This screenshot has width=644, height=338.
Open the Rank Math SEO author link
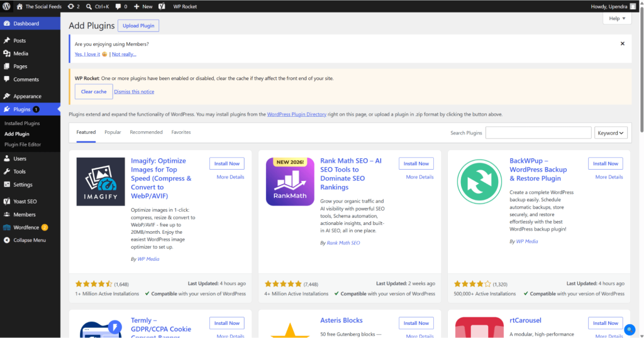pyautogui.click(x=343, y=243)
